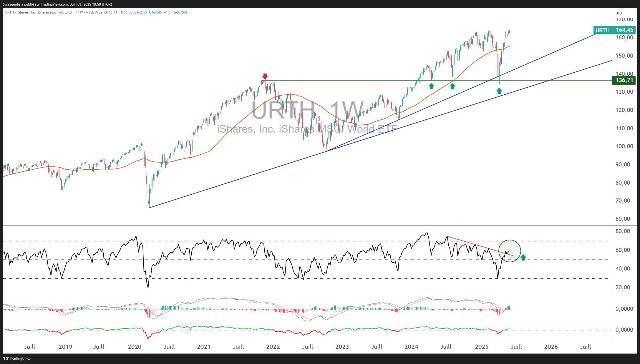Click the 90,00 price axis label
The width and height of the screenshot is (640, 364).
[x=623, y=165]
